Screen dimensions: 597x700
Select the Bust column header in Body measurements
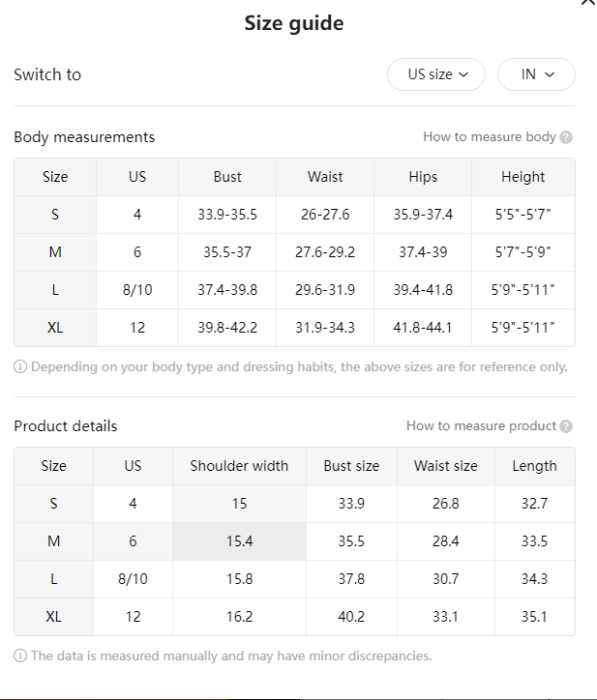coord(227,177)
